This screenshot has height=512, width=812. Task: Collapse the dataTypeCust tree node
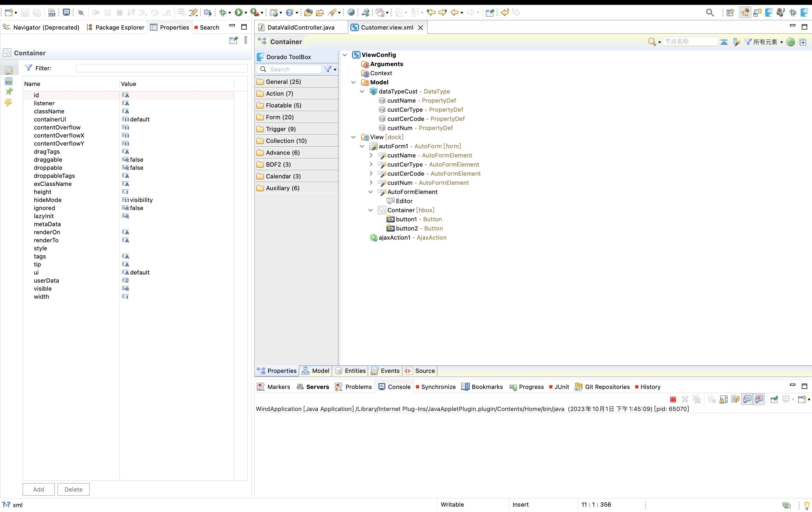362,91
